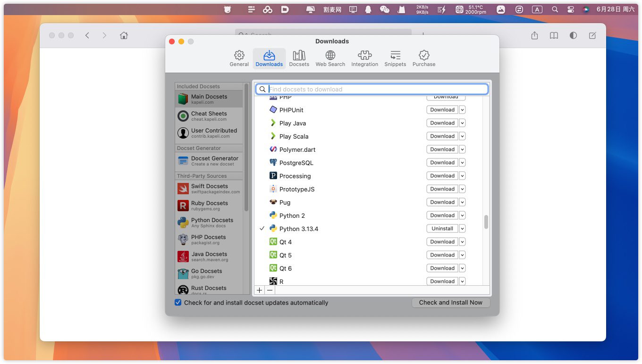Screen dimensions: 642x364
Task: Switch to the Docsets tab
Action: pos(299,58)
